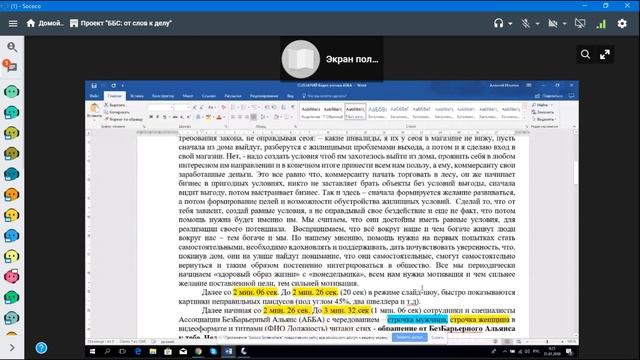Open the Найти find dropdown
Screen dimensions: 640x360
click(x=542, y=105)
